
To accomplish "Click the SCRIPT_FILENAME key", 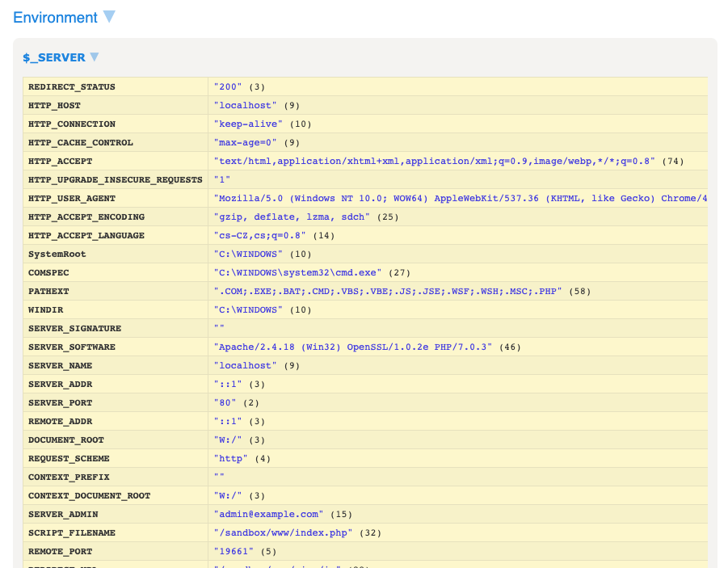I will point(71,532).
